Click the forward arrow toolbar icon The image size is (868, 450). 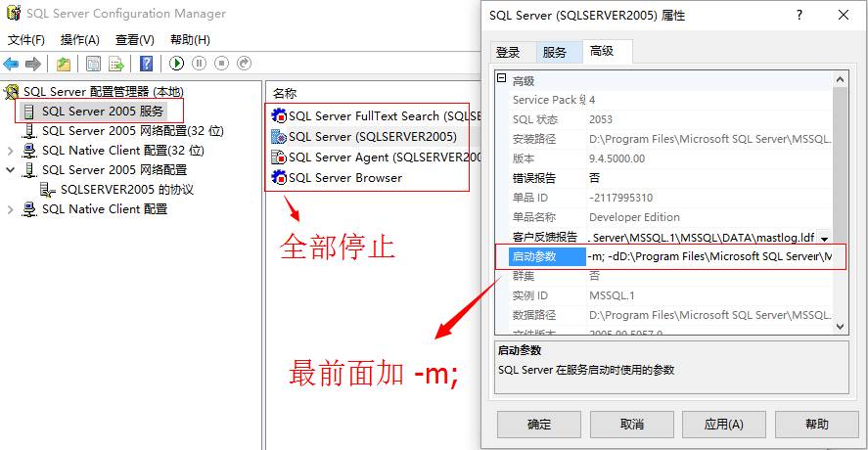pyautogui.click(x=33, y=64)
